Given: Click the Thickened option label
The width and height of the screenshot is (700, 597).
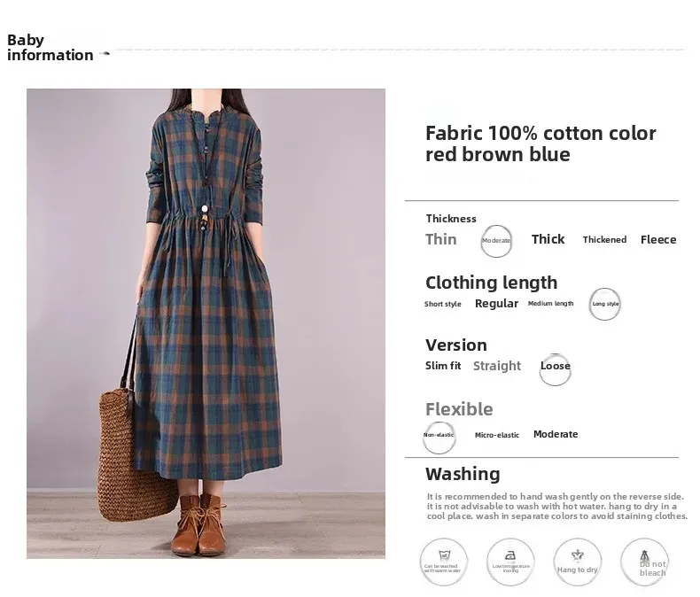Looking at the screenshot, I should [604, 240].
